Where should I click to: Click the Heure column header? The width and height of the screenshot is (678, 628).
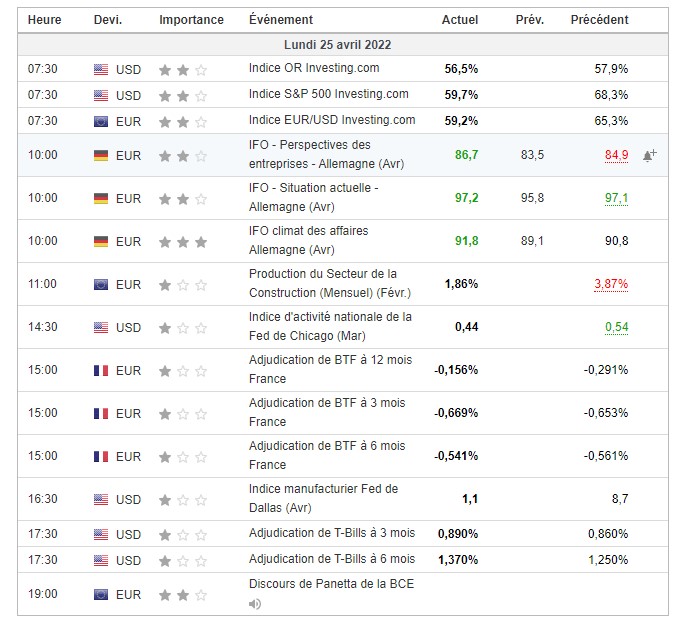coord(44,20)
